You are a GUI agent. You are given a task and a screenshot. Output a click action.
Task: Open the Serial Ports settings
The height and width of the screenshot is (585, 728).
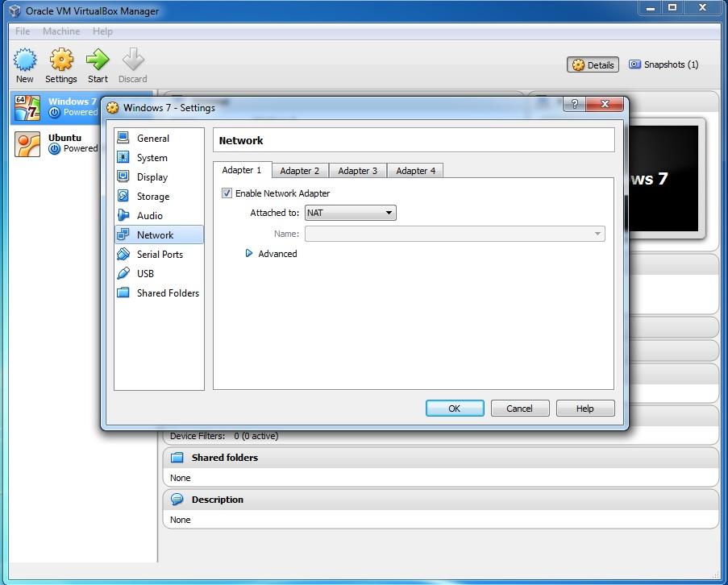(x=163, y=254)
